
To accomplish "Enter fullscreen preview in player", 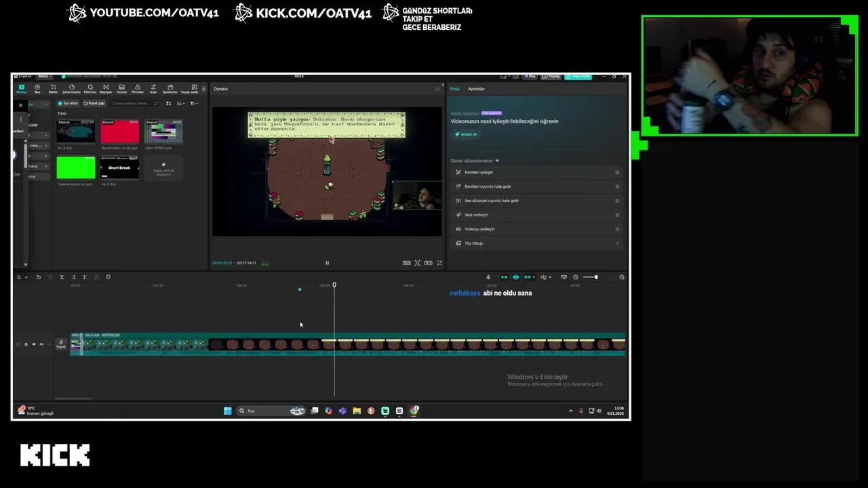I will click(439, 263).
